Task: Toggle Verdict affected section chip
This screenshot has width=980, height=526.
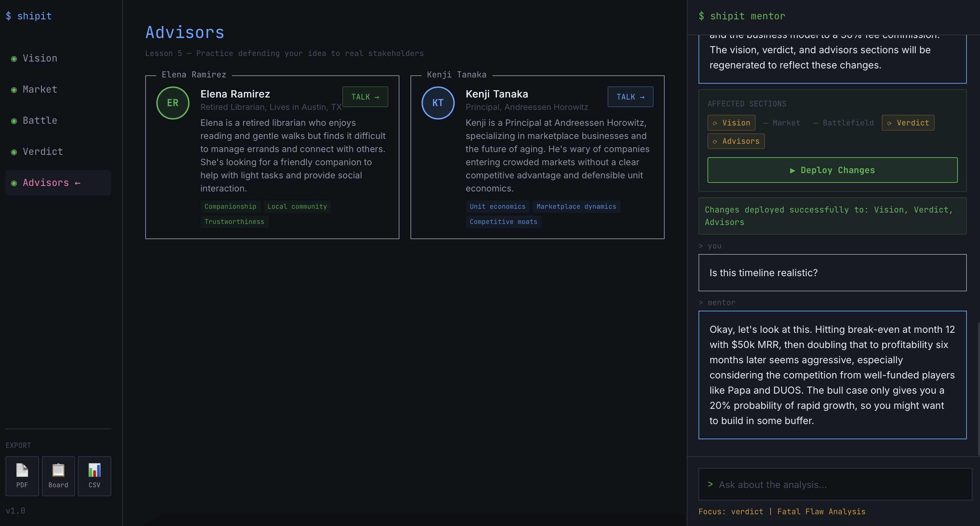Action: pos(908,123)
